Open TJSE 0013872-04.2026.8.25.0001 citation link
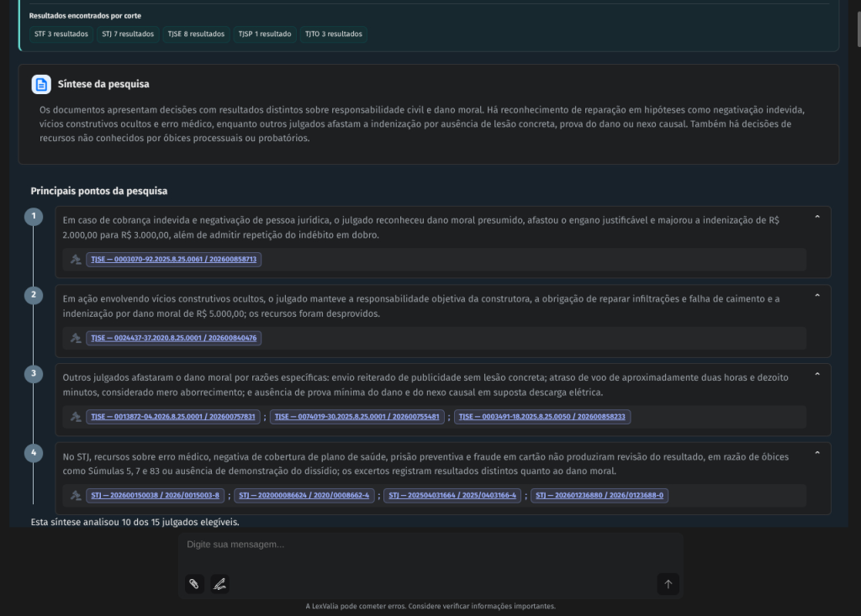The image size is (861, 616). (x=173, y=417)
